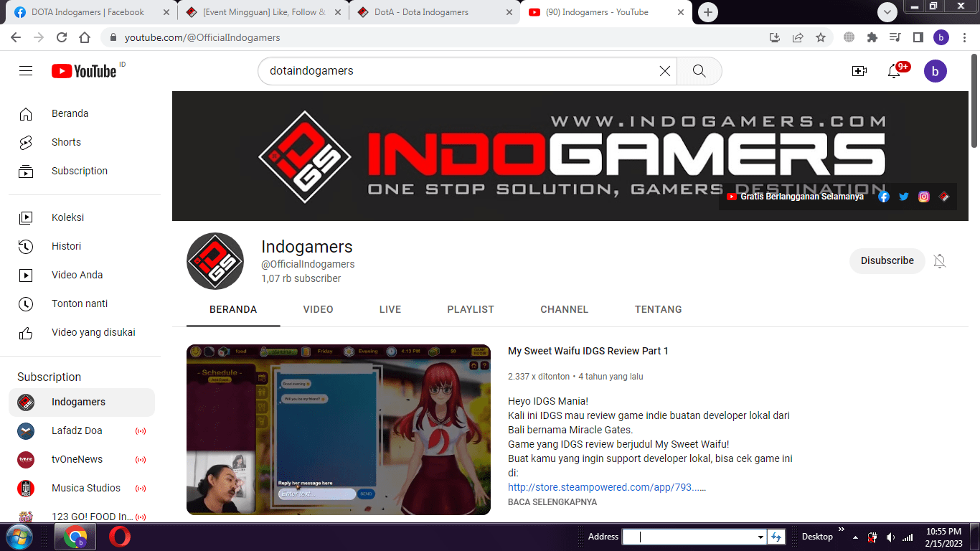Go back with the browser back arrow

pos(16,37)
